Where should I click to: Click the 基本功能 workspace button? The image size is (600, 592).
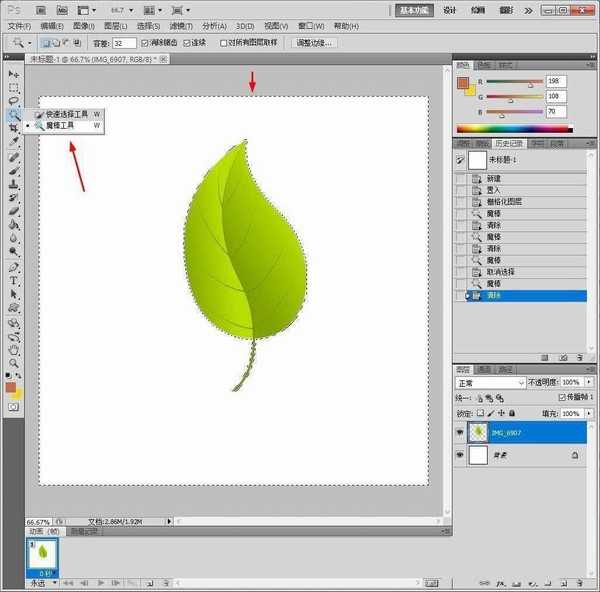click(x=414, y=10)
